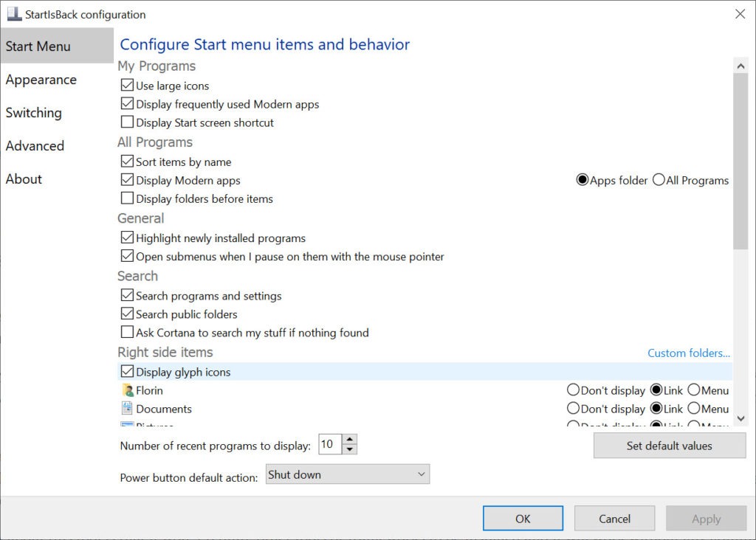Click Set default values button

click(669, 446)
